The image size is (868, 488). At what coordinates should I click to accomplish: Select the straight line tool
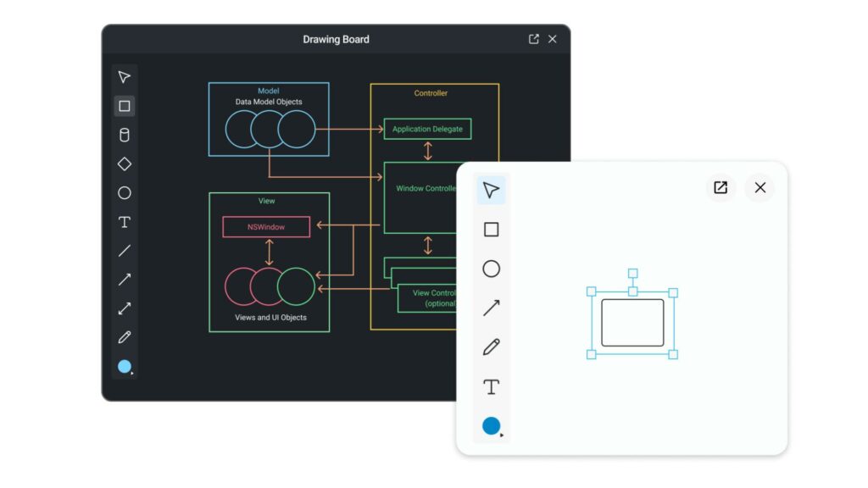(125, 251)
